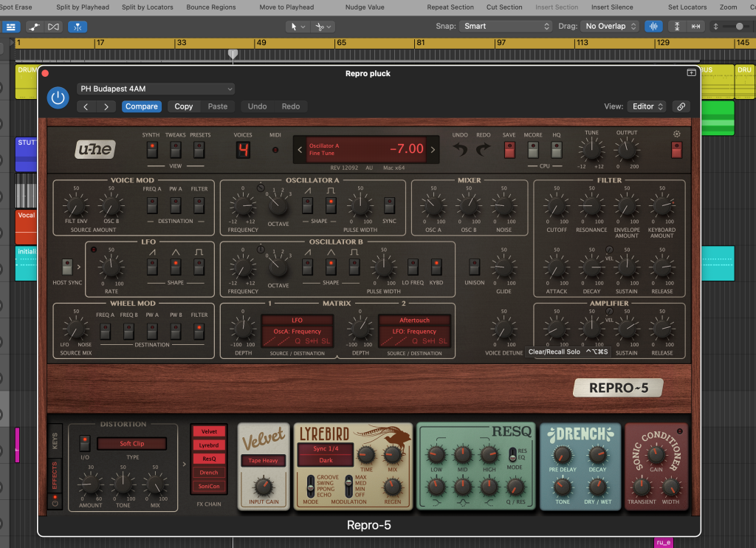The image size is (756, 548).
Task: Click Bounce Regions in toolbar
Action: coord(210,7)
